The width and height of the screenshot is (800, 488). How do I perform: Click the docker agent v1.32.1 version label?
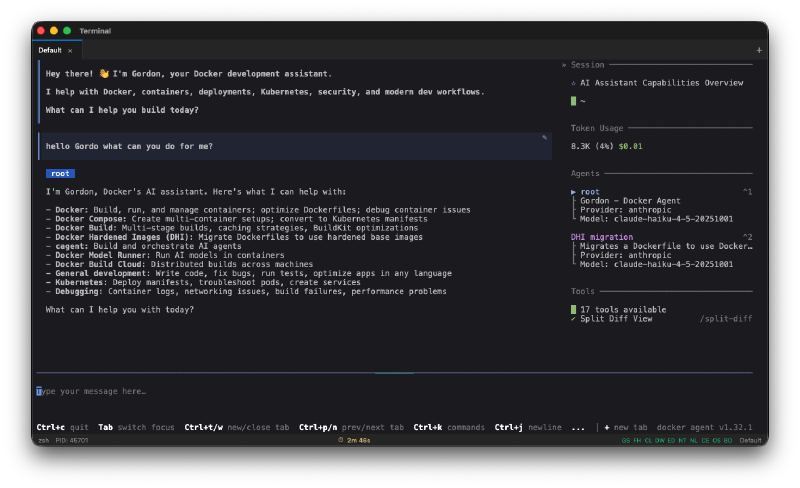click(704, 427)
